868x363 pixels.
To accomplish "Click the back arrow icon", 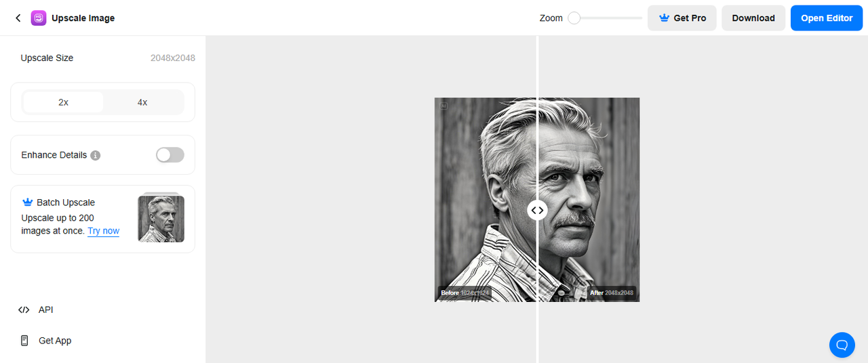I will pos(18,18).
